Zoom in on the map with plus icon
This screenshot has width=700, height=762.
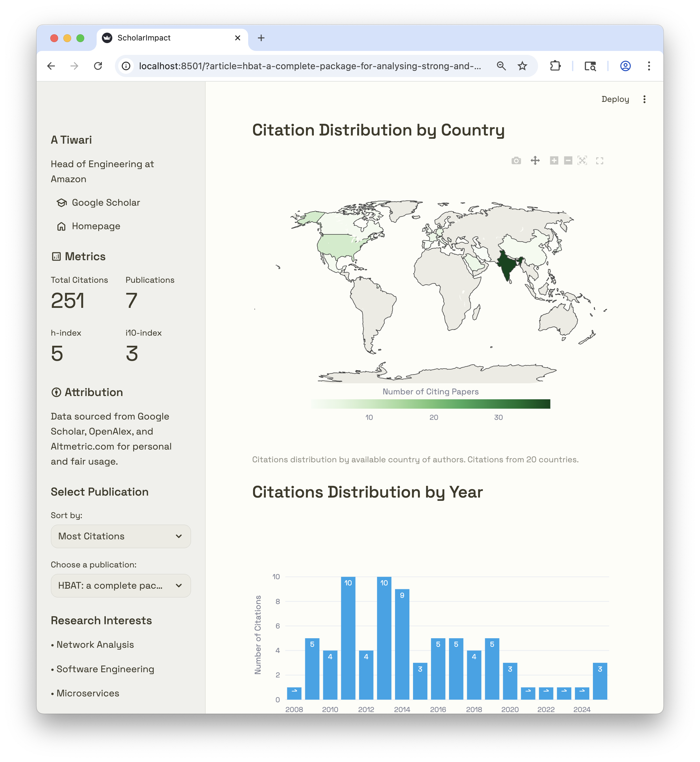pyautogui.click(x=554, y=161)
